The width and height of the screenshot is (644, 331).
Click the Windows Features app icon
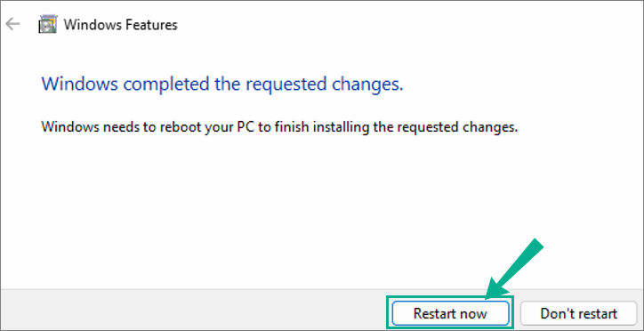point(48,25)
